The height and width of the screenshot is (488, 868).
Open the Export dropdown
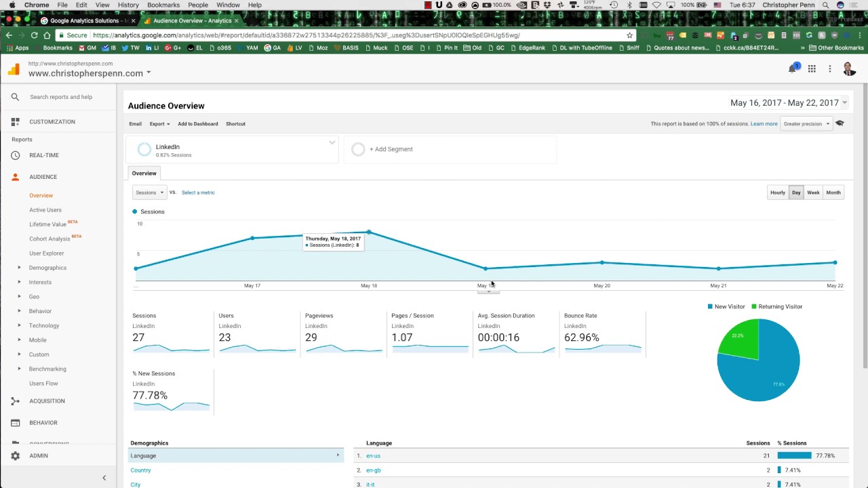pyautogui.click(x=159, y=124)
